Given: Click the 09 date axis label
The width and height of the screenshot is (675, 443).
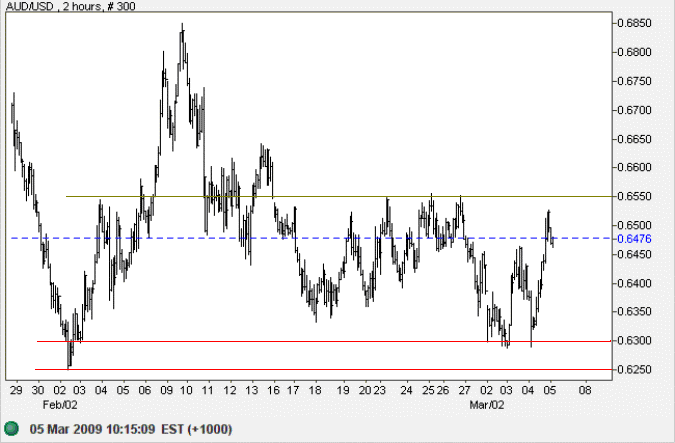Looking at the screenshot, I should 166,390.
